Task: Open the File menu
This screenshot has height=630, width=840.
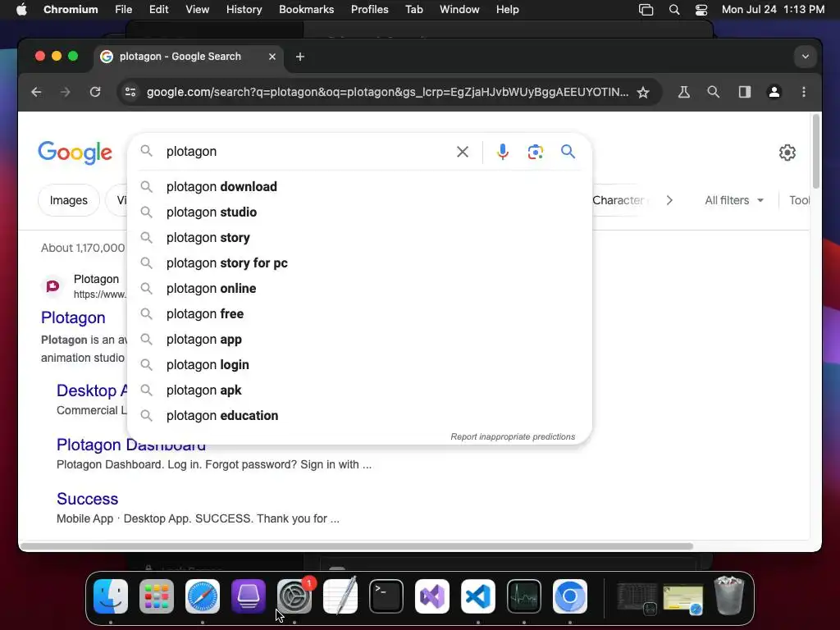Action: [123, 10]
